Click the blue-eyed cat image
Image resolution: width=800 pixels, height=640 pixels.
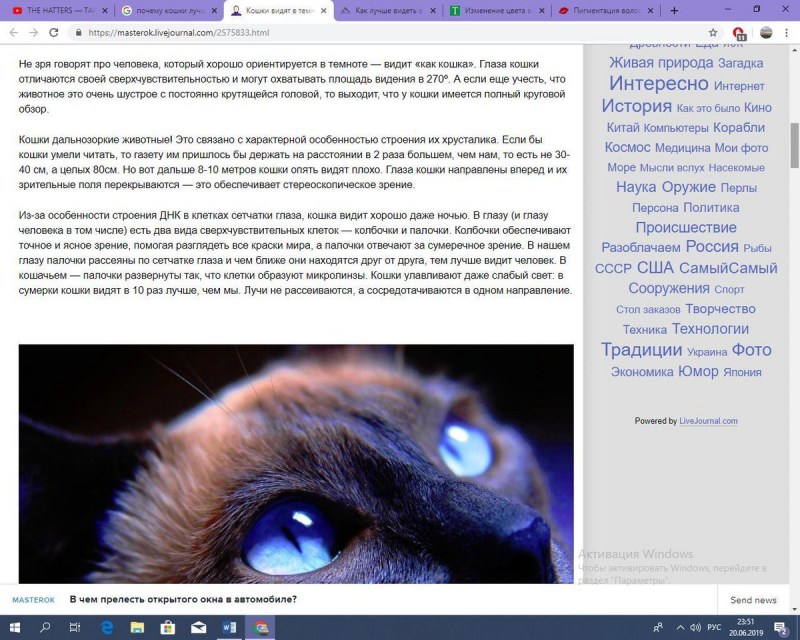pyautogui.click(x=296, y=464)
